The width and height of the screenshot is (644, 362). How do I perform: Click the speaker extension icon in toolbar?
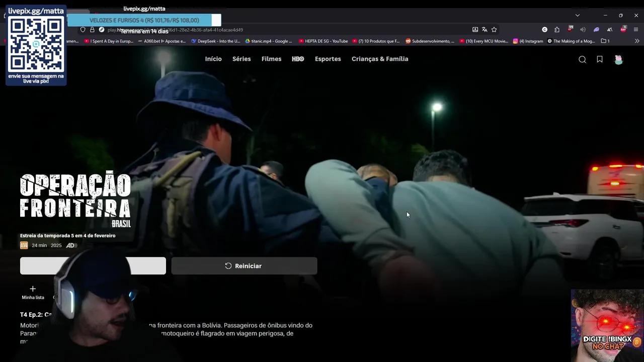click(583, 30)
